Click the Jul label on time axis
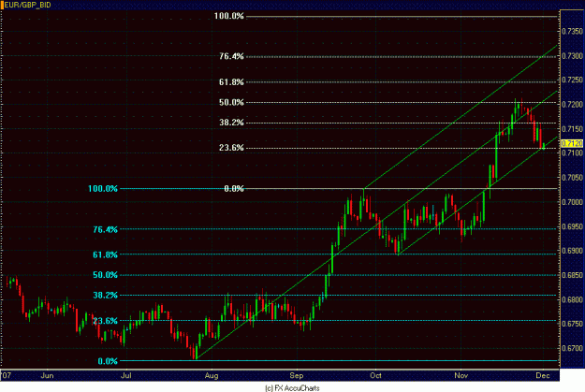 (x=126, y=375)
